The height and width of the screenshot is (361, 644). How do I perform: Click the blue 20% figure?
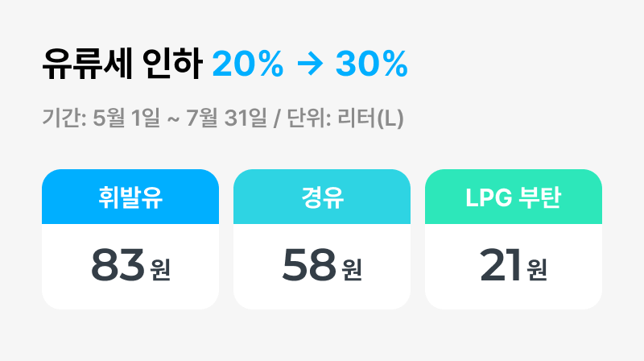[248, 64]
